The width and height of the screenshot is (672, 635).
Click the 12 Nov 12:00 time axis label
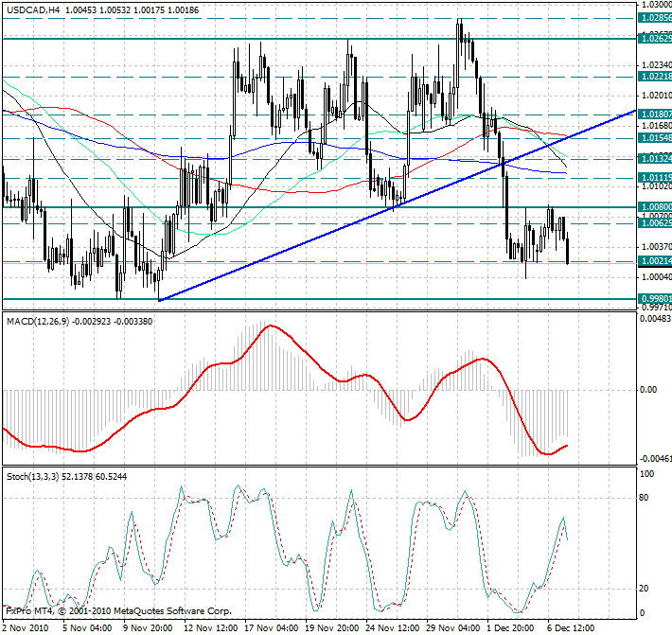[210, 627]
